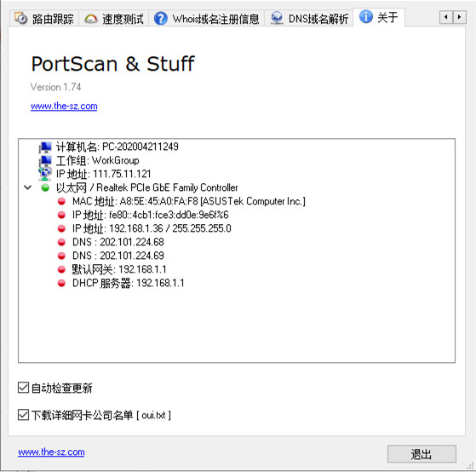Click red dot beside DHCP 服务器
Viewport: 476px width, 472px height.
tap(61, 283)
